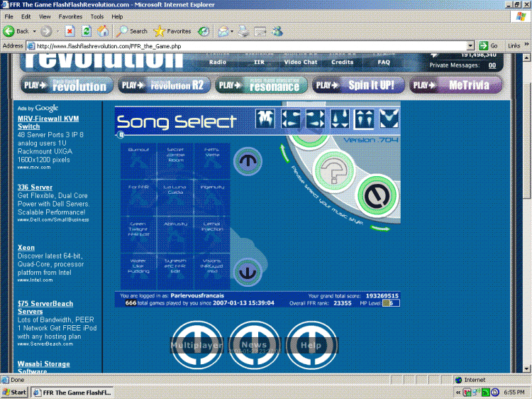
Task: Choose the Water Like Pudding song tile
Action: [138, 271]
